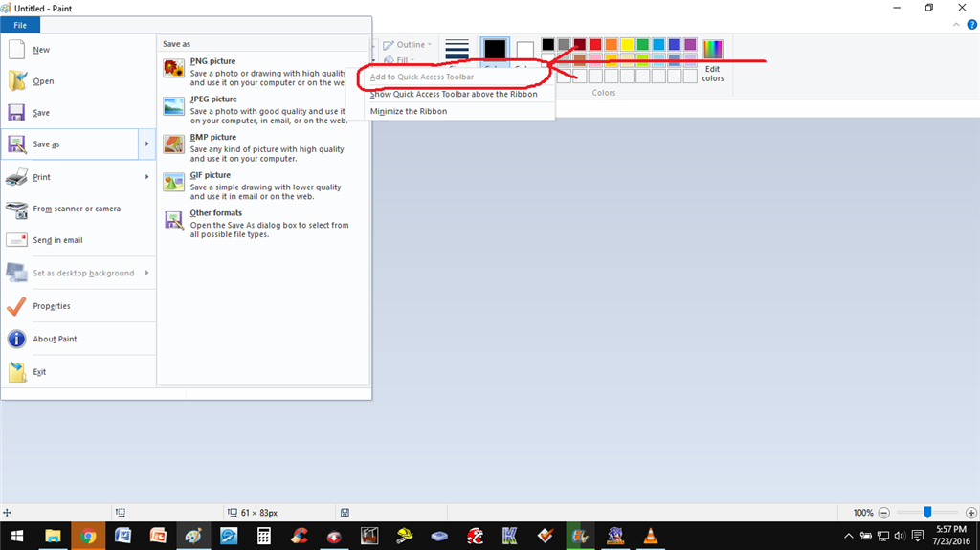Open VLC media player from the taskbar
980x550 pixels.
(x=651, y=537)
